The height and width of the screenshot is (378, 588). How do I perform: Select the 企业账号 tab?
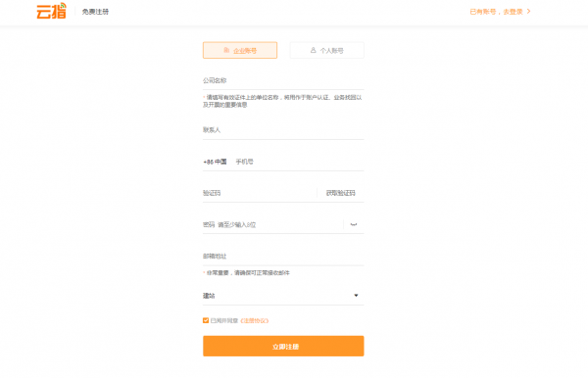[x=240, y=50]
